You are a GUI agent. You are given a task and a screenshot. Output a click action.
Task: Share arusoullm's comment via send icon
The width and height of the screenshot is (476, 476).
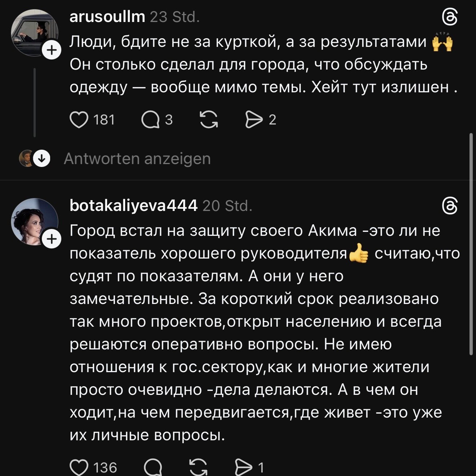(254, 120)
